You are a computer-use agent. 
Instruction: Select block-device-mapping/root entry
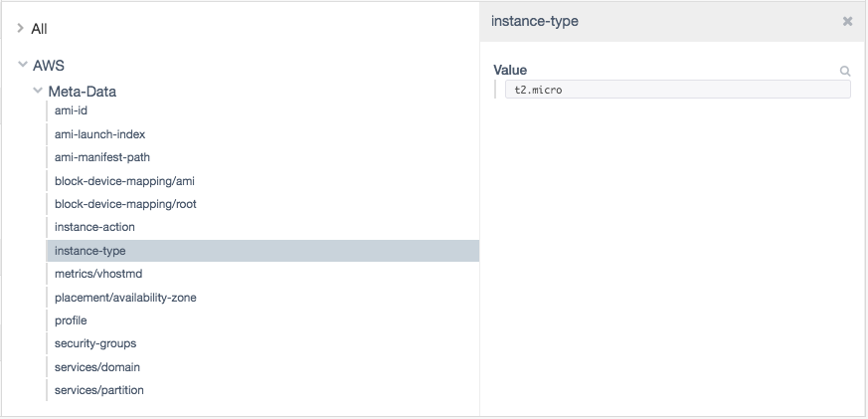point(262,204)
